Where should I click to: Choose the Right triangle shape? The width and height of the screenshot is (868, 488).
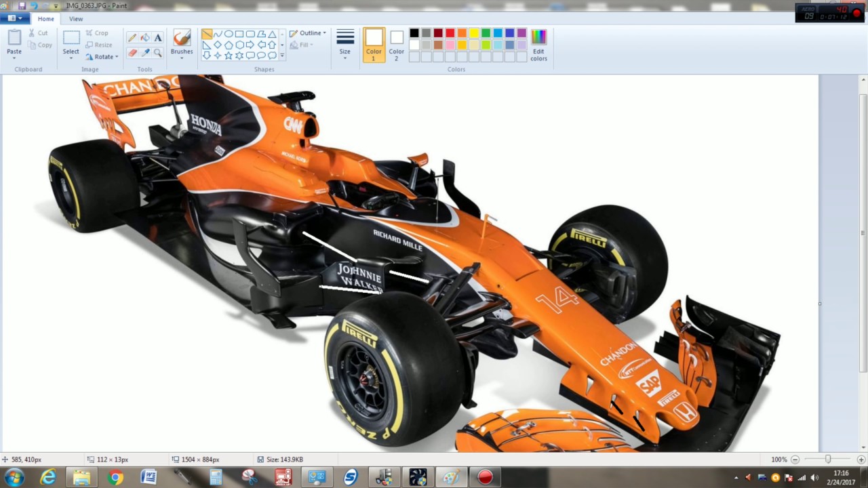[x=207, y=45]
